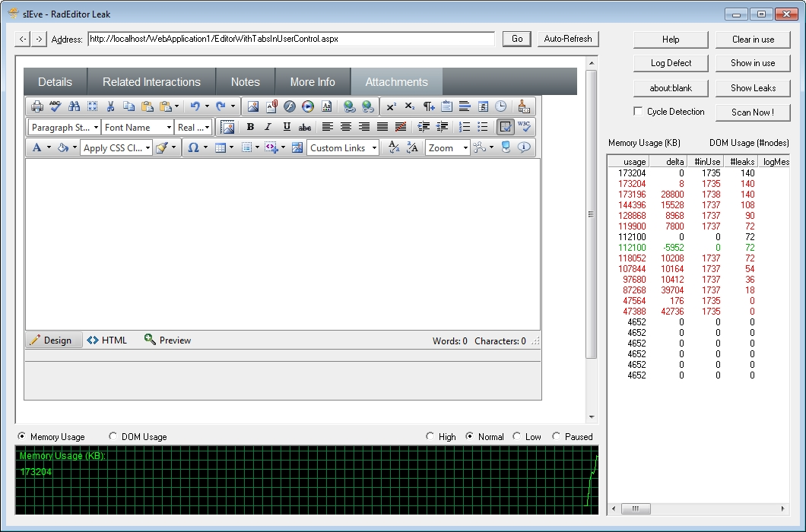Enable the Cycle Detection checkbox
806x532 pixels.
[x=639, y=112]
